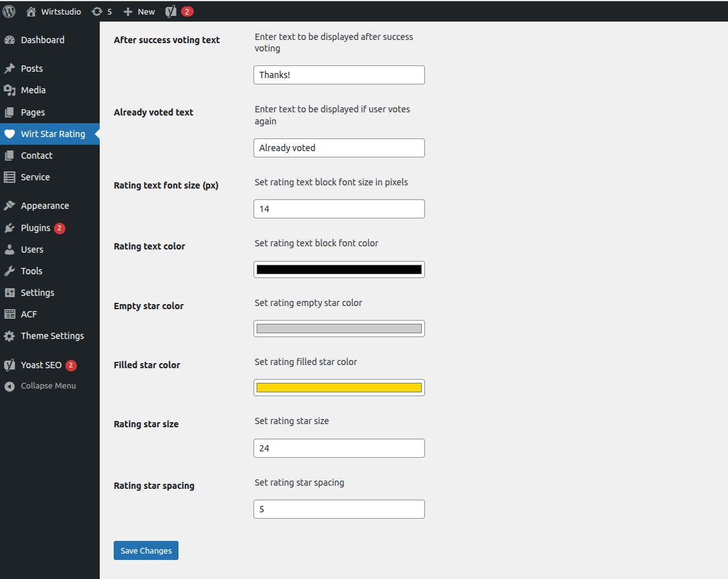Image resolution: width=728 pixels, height=579 pixels.
Task: Navigate to the Contact menu item
Action: click(36, 156)
